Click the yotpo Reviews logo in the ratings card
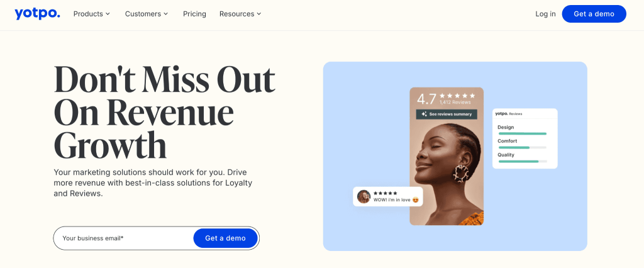Image resolution: width=644 pixels, height=268 pixels. [508, 113]
